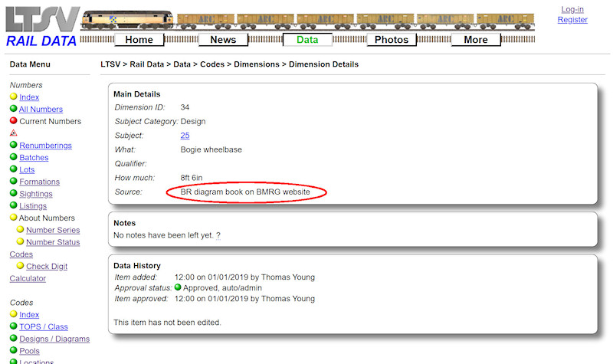Click the green dot beside Formations

(14, 181)
